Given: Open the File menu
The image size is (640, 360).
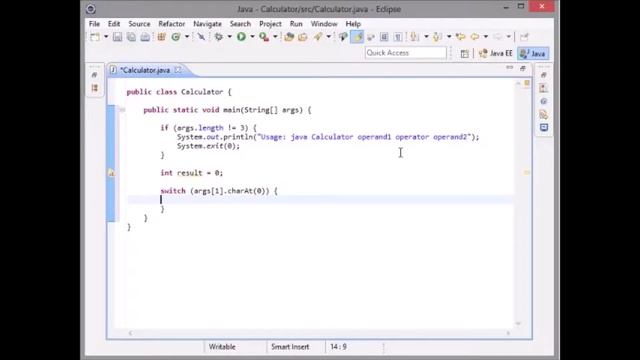Looking at the screenshot, I should 94,24.
